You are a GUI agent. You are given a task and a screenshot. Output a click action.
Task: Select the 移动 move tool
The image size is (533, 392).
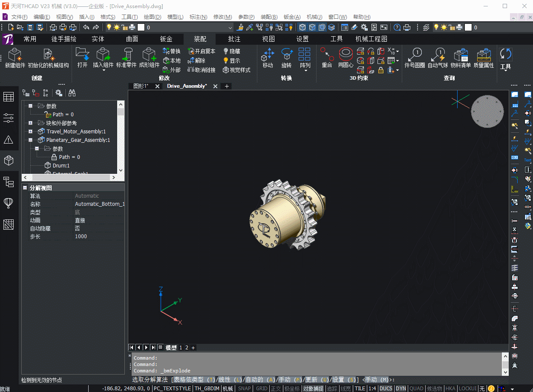[268, 58]
